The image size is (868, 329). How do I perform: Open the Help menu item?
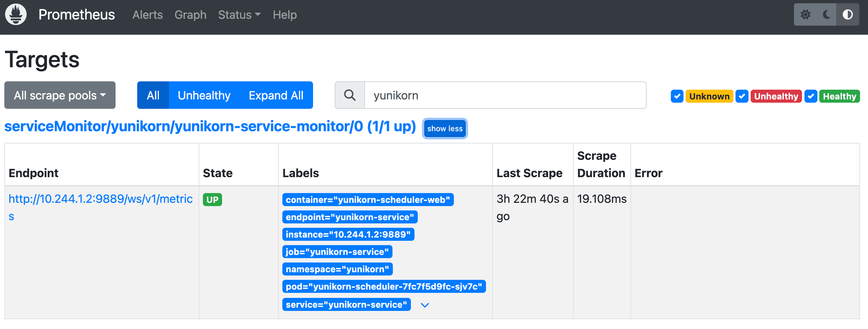(x=285, y=15)
